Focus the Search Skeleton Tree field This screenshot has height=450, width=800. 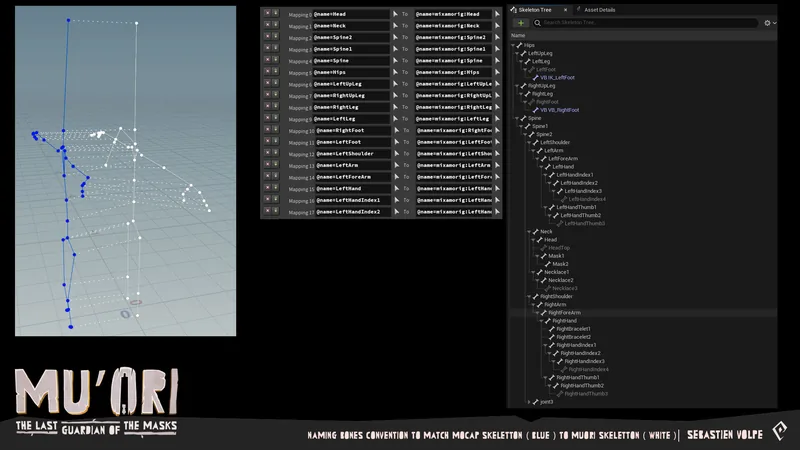click(x=648, y=23)
